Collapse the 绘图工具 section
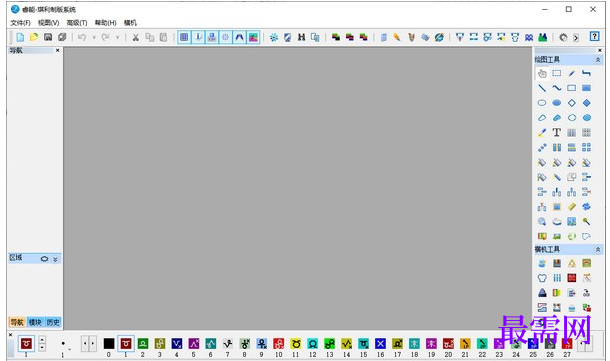The height and width of the screenshot is (361, 610). tap(598, 60)
